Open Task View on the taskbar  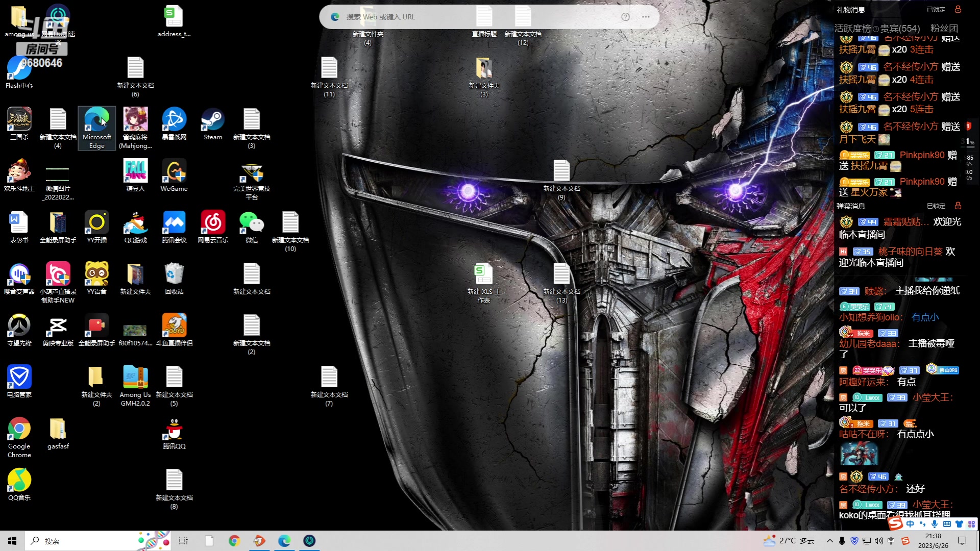coord(183,541)
